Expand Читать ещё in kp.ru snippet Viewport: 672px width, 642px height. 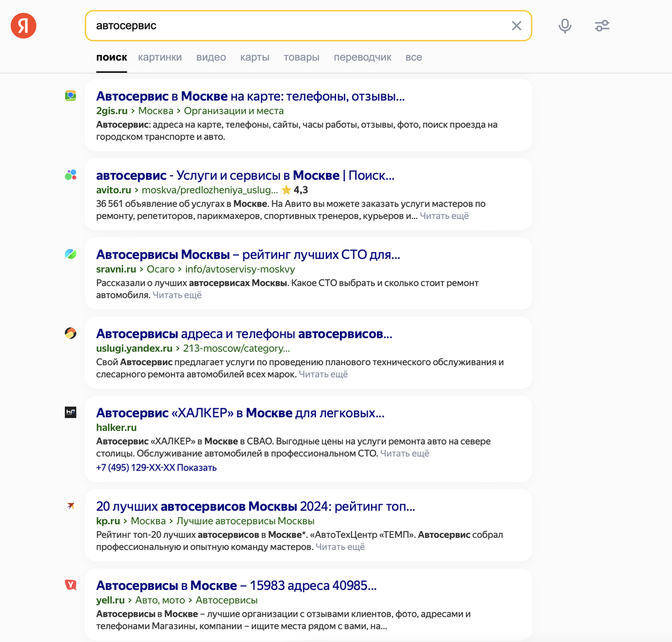[x=340, y=546]
